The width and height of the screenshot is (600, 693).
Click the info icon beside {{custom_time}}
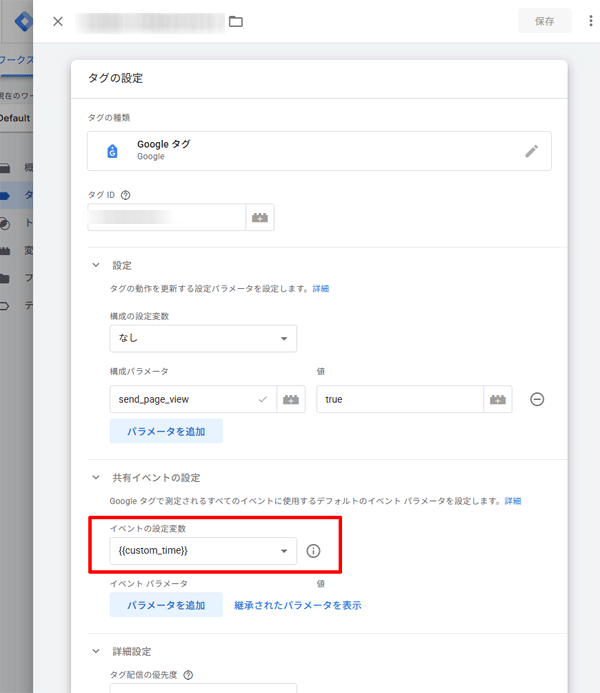313,551
